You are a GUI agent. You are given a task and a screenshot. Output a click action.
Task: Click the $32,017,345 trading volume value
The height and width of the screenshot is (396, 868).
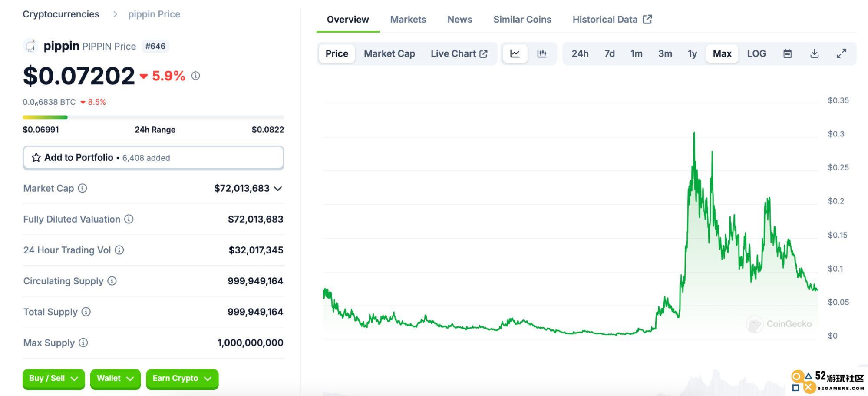click(256, 250)
